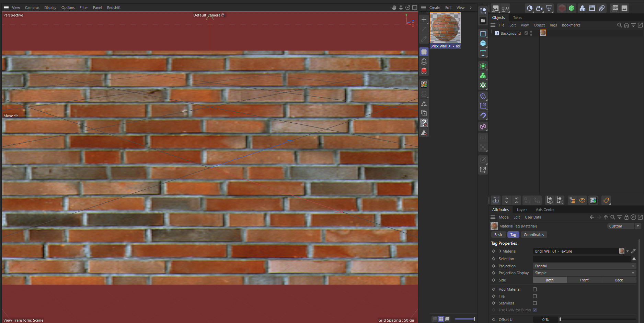Adjust the material thumbnail size slider
The width and height of the screenshot is (644, 323).
[x=465, y=319]
